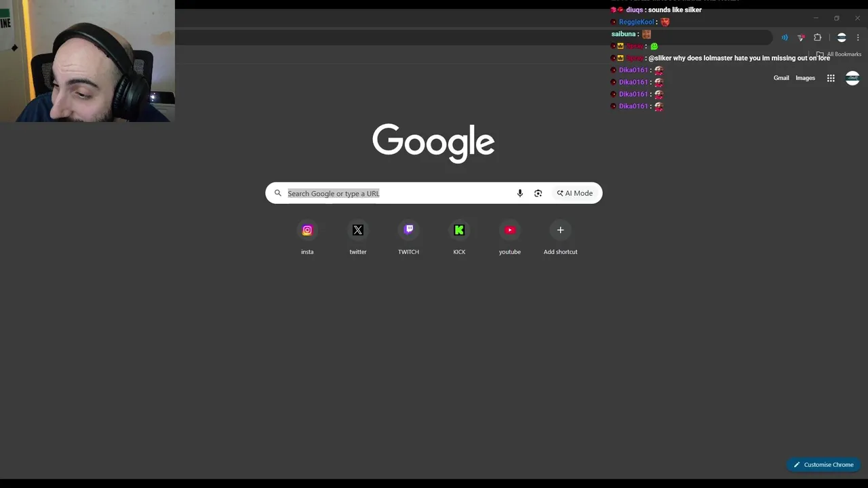Restore down the Chrome window
The image size is (868, 488).
[x=837, y=18]
